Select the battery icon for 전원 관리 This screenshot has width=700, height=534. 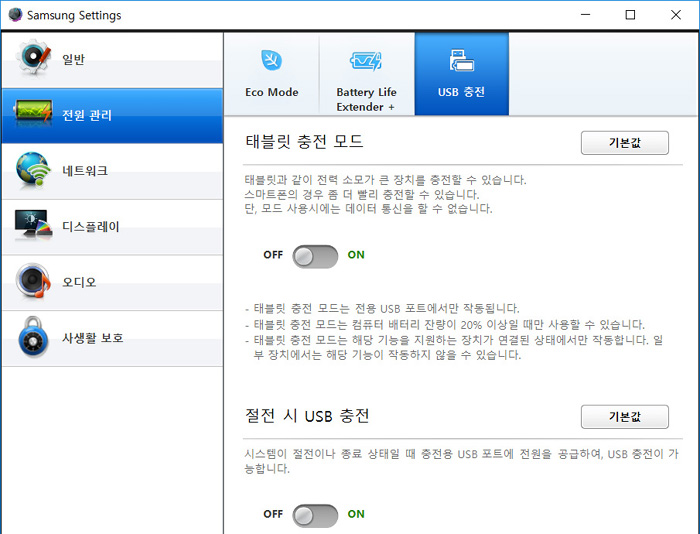click(x=33, y=115)
